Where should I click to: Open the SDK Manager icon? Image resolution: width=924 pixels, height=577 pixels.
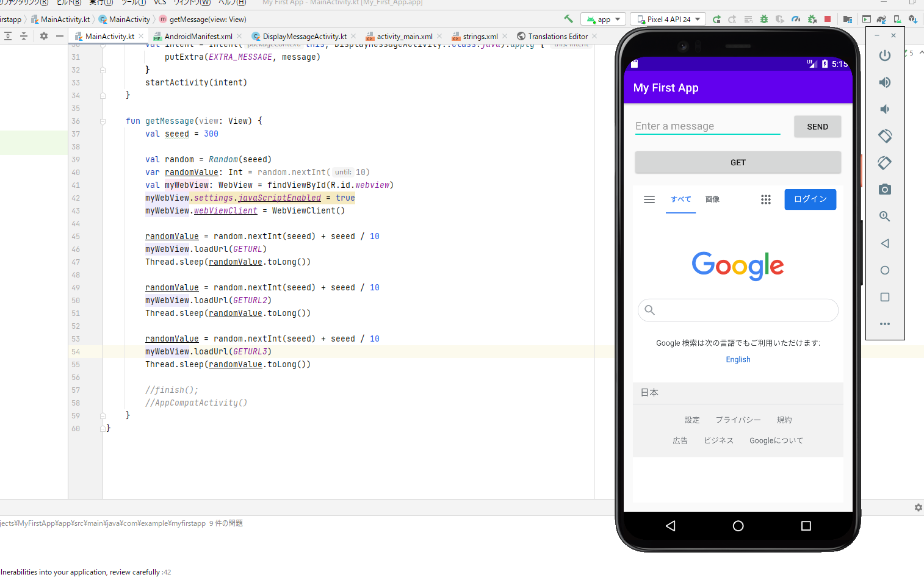click(x=913, y=20)
